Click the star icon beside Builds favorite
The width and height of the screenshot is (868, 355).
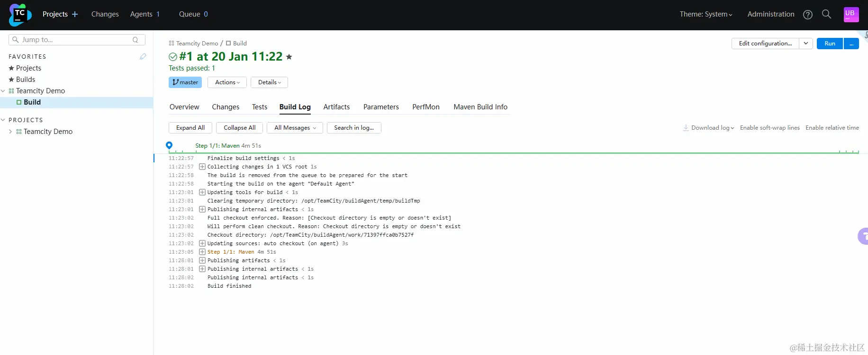click(x=11, y=80)
